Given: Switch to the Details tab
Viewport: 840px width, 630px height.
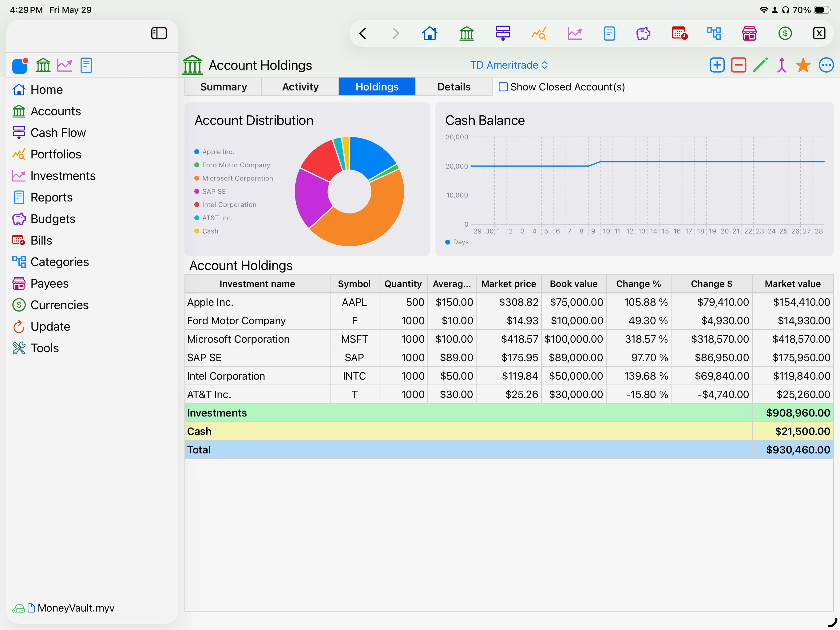Looking at the screenshot, I should tap(454, 87).
